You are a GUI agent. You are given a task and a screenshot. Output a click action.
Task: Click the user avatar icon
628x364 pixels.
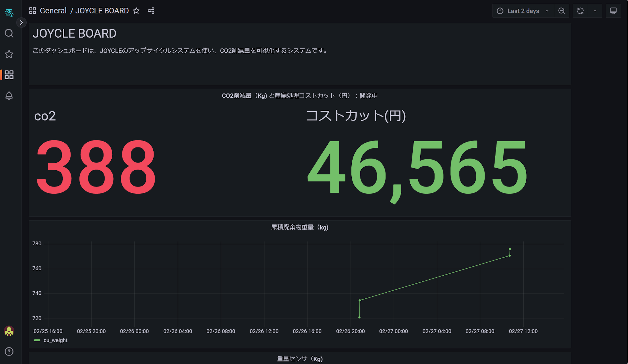9,331
